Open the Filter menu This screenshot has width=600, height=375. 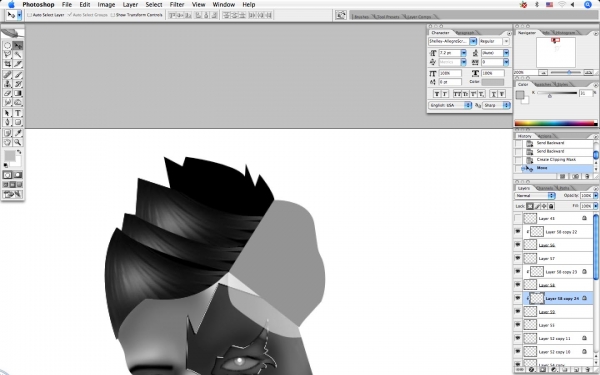(x=177, y=5)
